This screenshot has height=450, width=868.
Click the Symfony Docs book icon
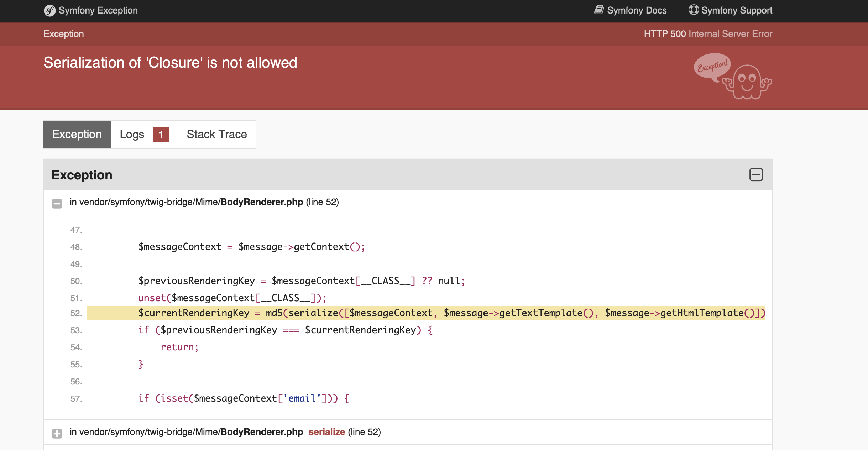pos(599,10)
